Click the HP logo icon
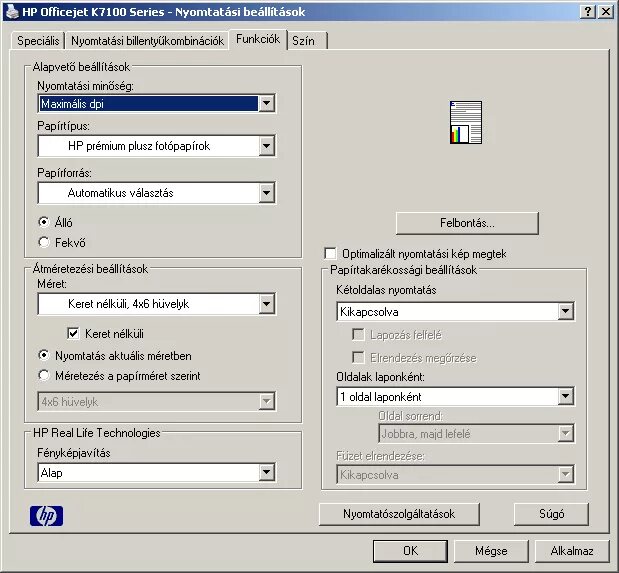The height and width of the screenshot is (573, 619). [x=46, y=516]
